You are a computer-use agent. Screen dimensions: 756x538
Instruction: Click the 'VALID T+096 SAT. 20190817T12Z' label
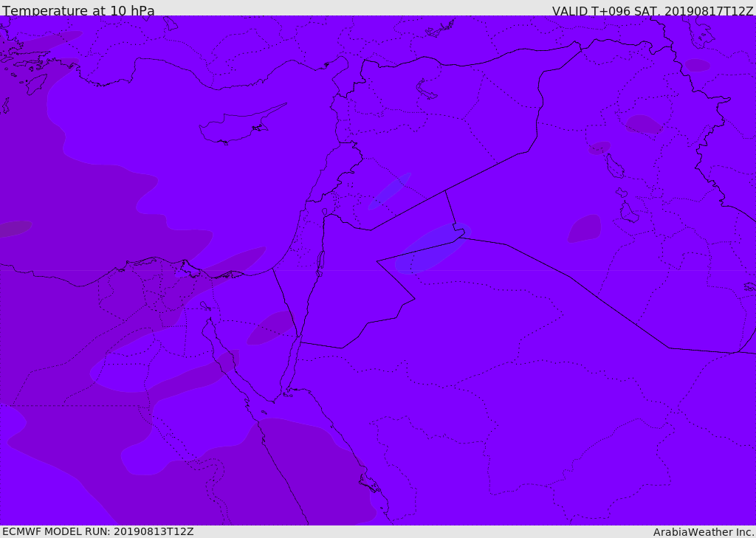tap(653, 10)
